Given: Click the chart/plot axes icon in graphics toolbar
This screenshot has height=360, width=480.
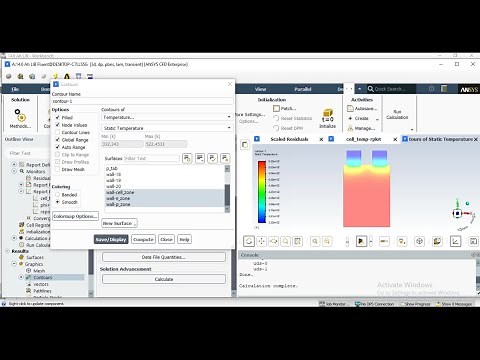Looking at the screenshot, I should coord(455,241).
